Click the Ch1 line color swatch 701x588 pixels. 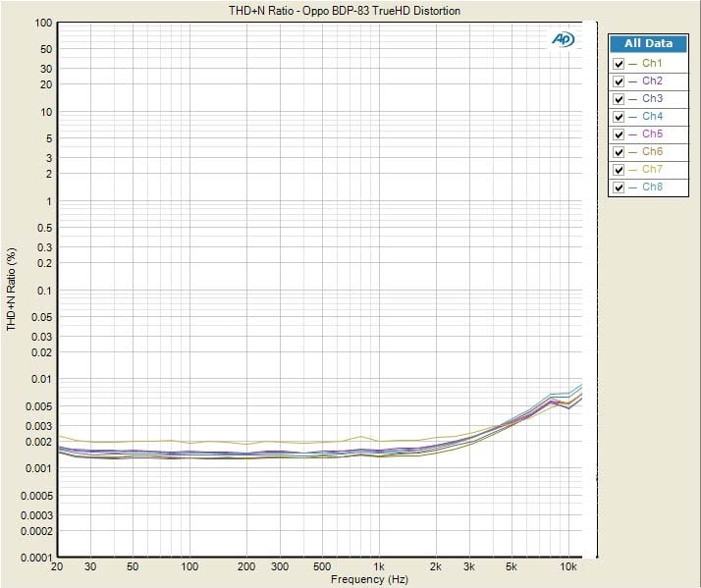click(633, 64)
